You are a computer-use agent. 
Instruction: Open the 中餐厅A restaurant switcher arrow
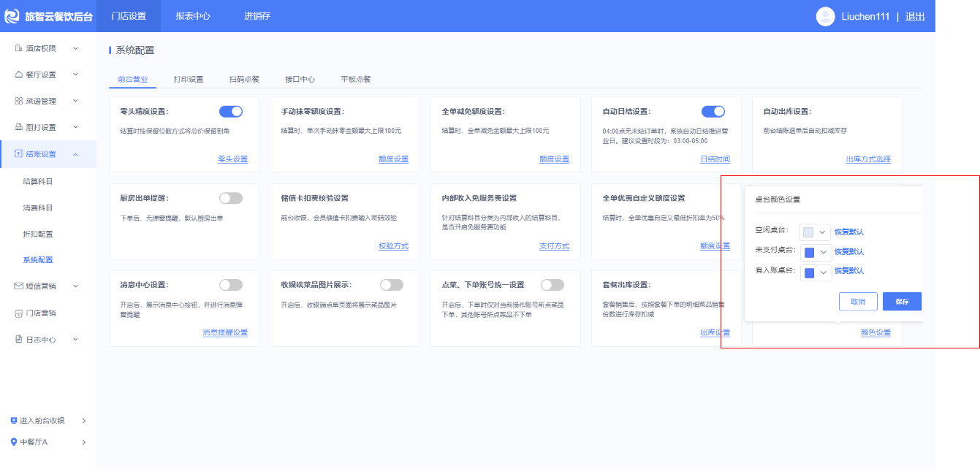[84, 442]
